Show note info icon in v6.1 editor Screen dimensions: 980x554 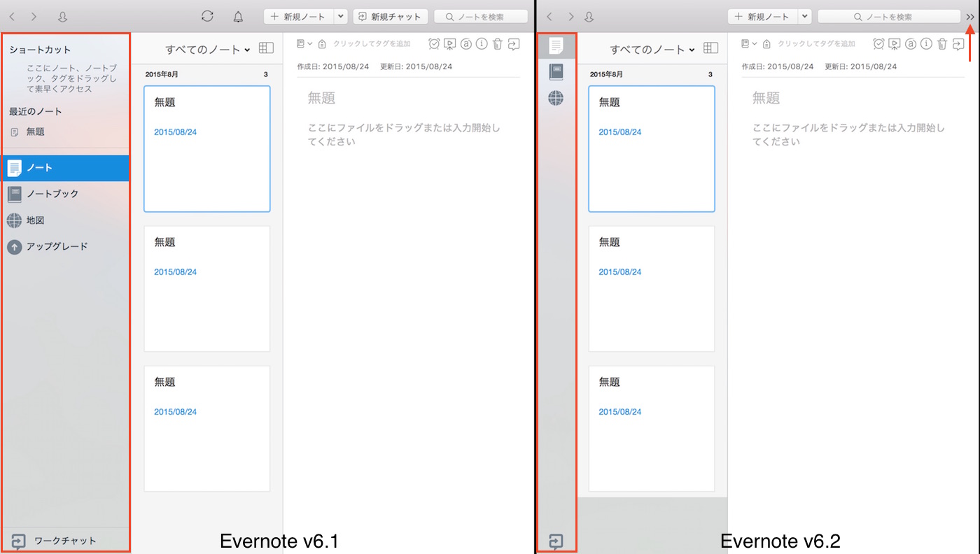pos(482,43)
